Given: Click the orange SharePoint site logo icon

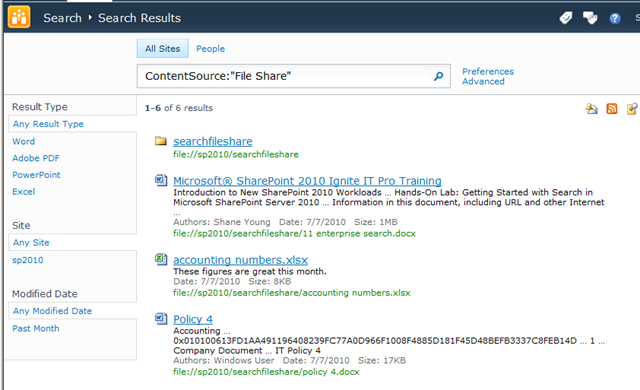Looking at the screenshot, I should click(19, 17).
